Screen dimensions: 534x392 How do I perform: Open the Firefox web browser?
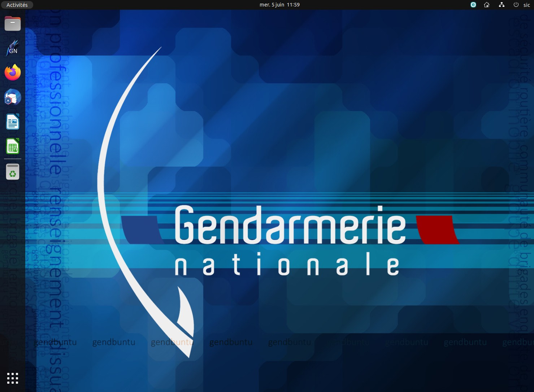(13, 72)
